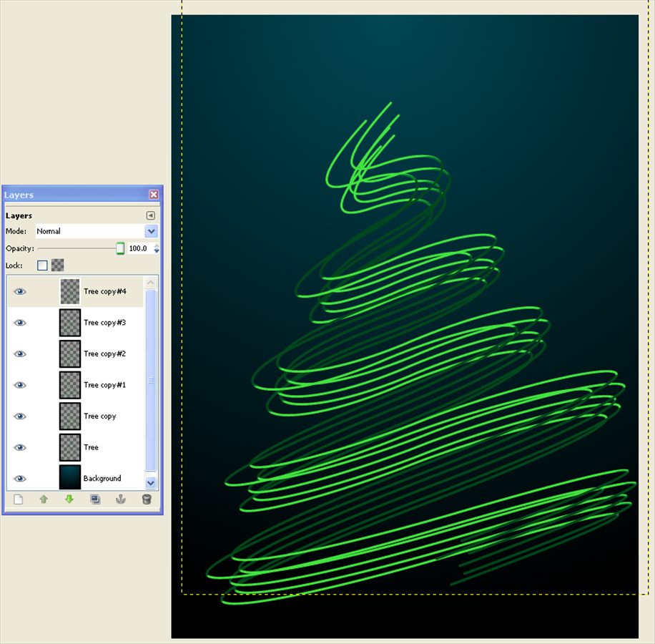This screenshot has height=644, width=655.
Task: Select the Tree copy#2 layer thumbnail
Action: pyautogui.click(x=70, y=354)
